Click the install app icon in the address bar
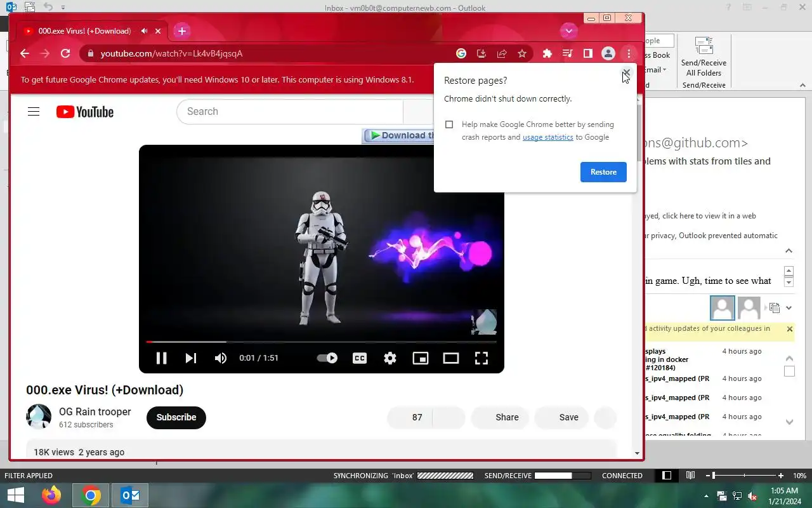This screenshot has width=812, height=508. [481, 53]
